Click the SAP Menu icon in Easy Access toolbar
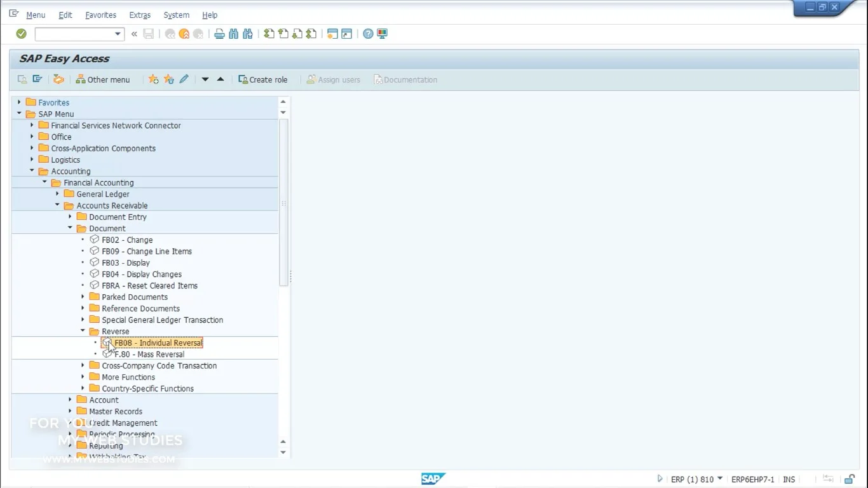The image size is (868, 488). (x=37, y=79)
